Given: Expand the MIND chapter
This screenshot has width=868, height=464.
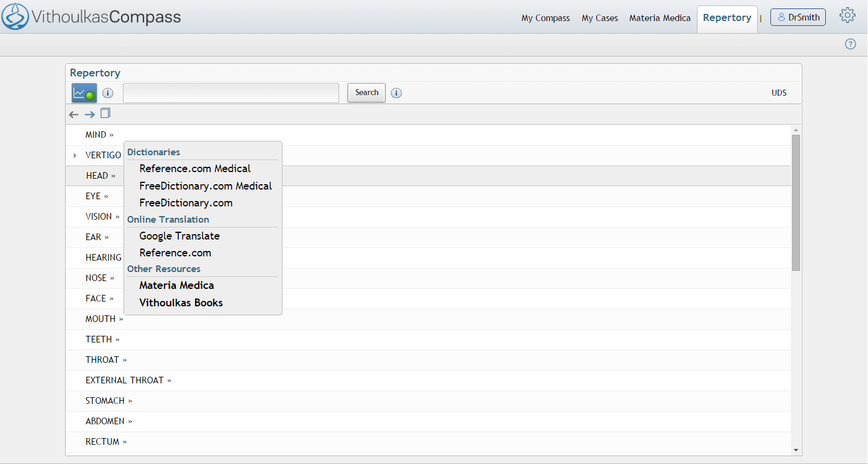Looking at the screenshot, I should click(x=99, y=135).
